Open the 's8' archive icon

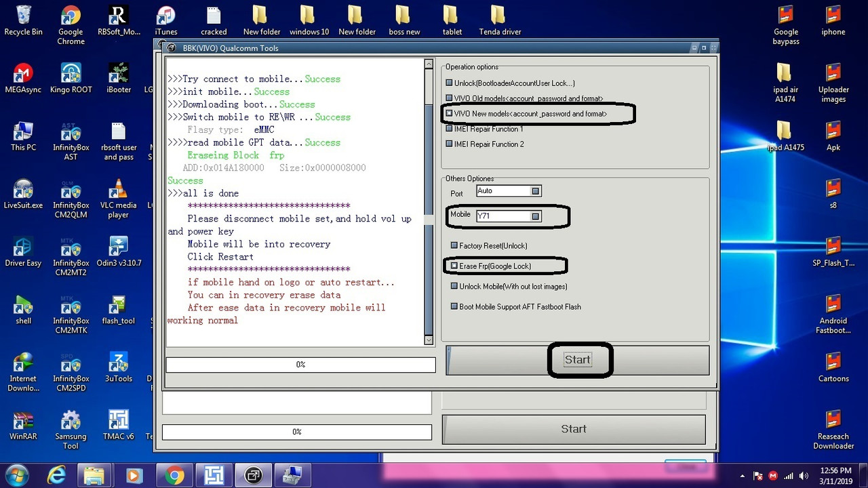[x=833, y=194]
